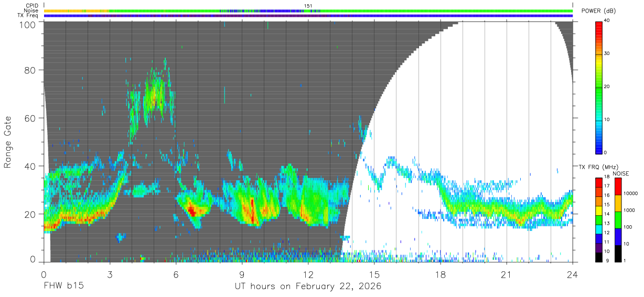Click the orange segment of NOISE colorbar
Screen dimensions: 644x297
(x=618, y=203)
